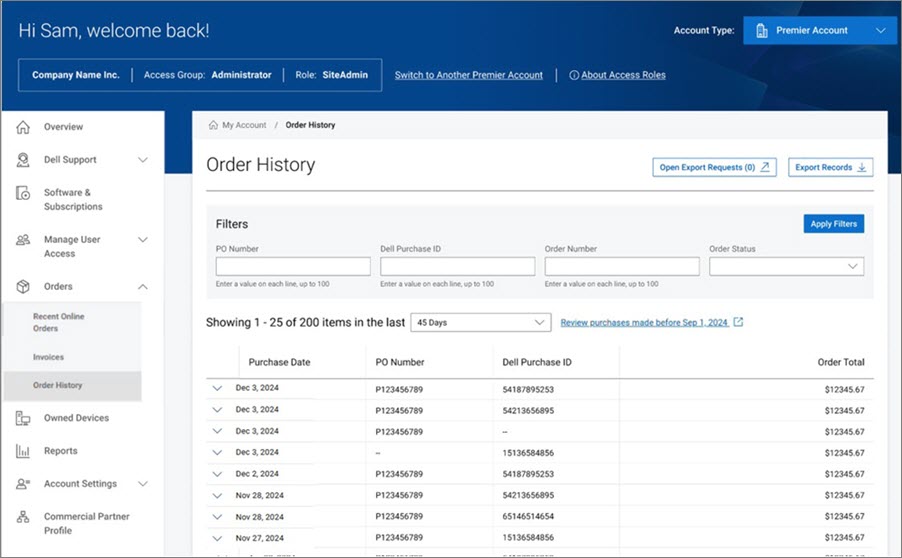Image resolution: width=902 pixels, height=558 pixels.
Task: Open the Premier Account type dropdown
Action: (x=820, y=30)
